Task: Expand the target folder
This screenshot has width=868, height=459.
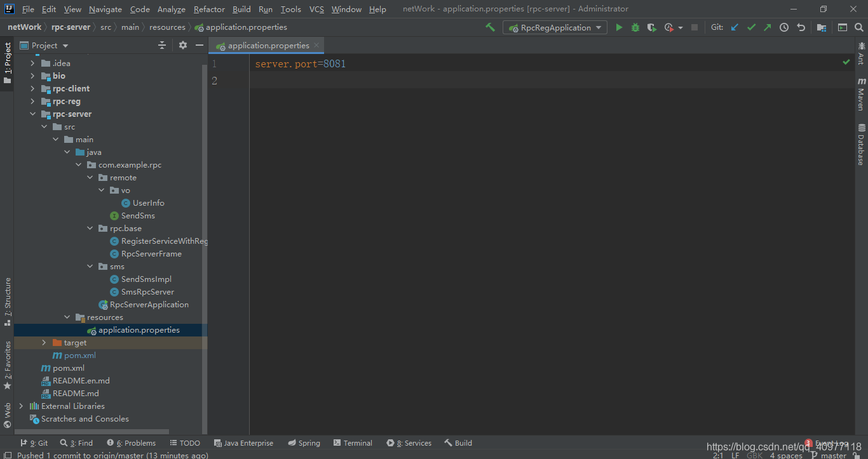Action: 44,342
